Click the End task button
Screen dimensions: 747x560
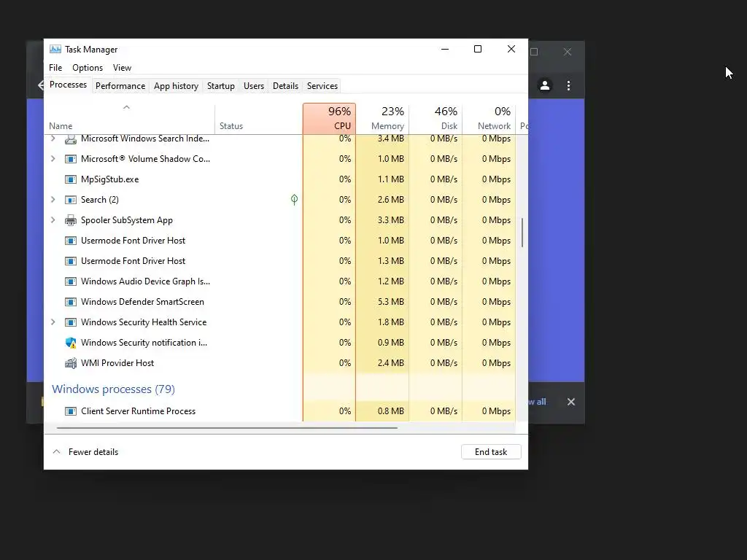pos(491,452)
